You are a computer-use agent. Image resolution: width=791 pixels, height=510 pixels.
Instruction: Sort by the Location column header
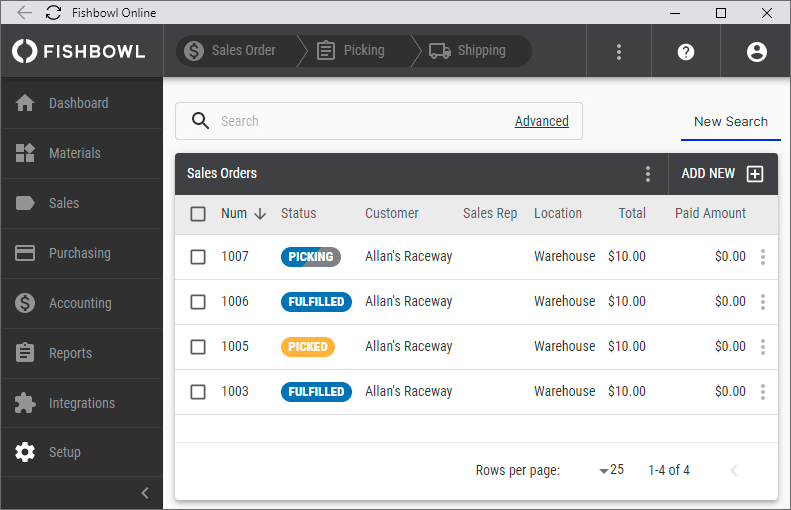tap(558, 213)
